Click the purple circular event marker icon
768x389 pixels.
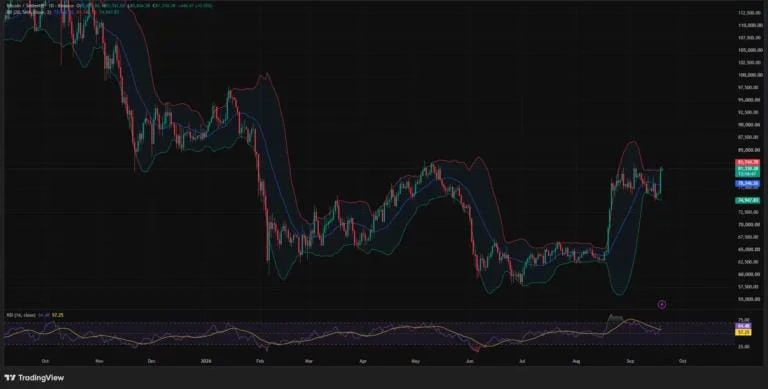(x=662, y=305)
